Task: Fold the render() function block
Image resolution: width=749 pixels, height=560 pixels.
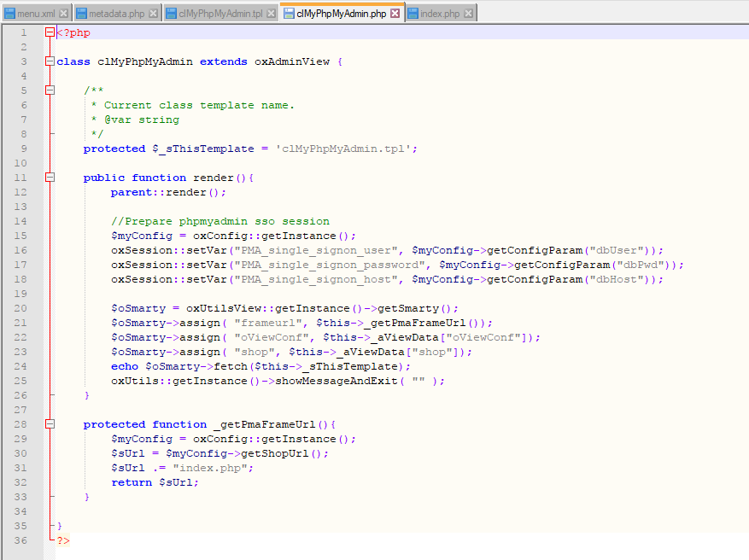Action: point(50,178)
